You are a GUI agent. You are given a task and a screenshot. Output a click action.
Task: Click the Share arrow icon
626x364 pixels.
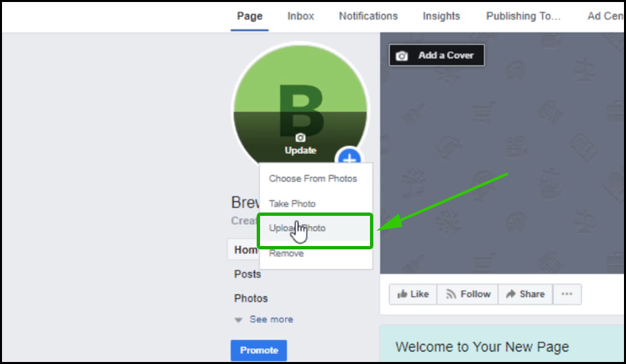[x=511, y=294]
